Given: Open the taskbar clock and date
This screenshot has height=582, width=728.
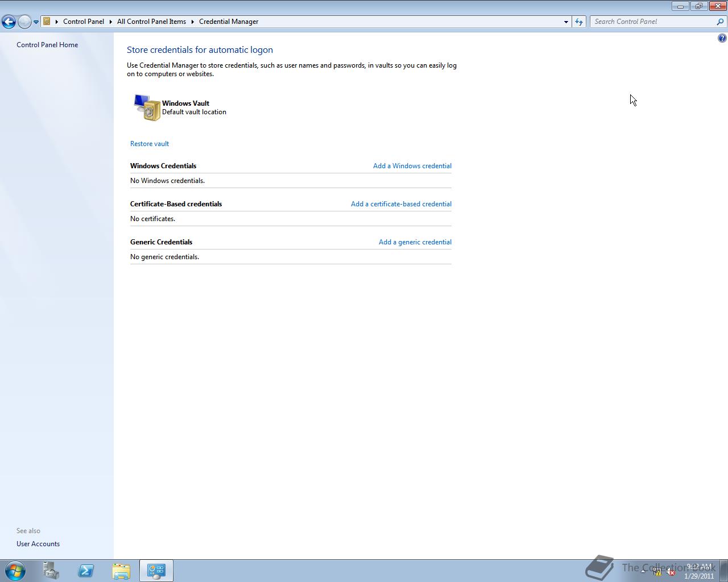Looking at the screenshot, I should [699, 571].
